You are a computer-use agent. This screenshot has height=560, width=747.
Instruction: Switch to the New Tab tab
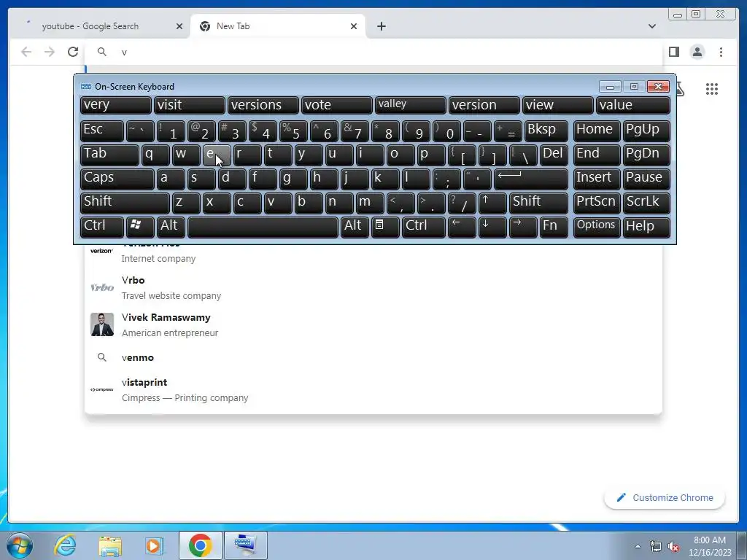[x=278, y=26]
